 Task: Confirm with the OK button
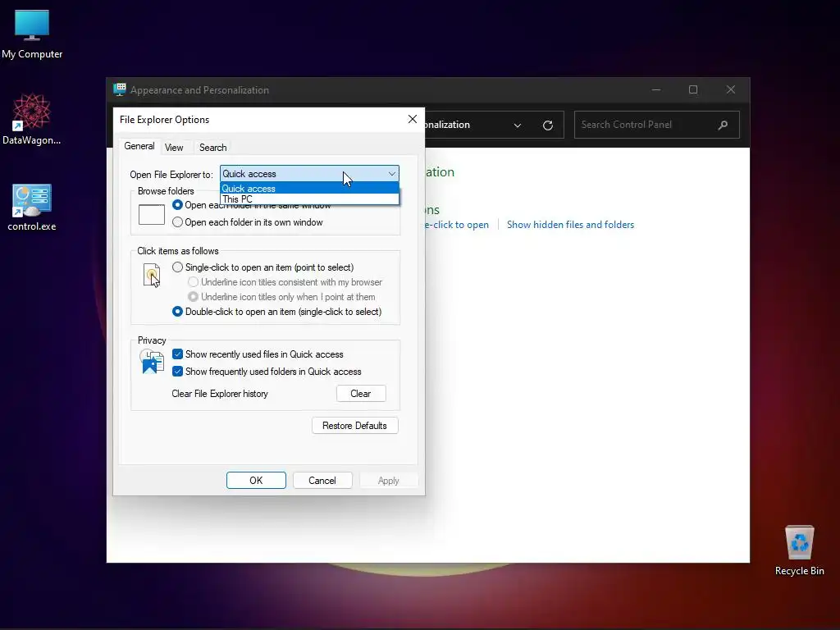256,481
